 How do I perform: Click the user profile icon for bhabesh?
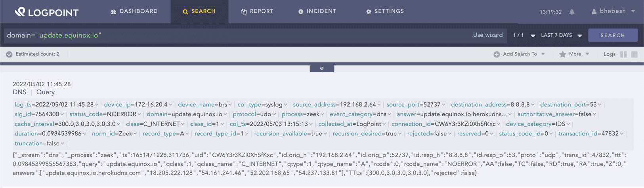594,12
